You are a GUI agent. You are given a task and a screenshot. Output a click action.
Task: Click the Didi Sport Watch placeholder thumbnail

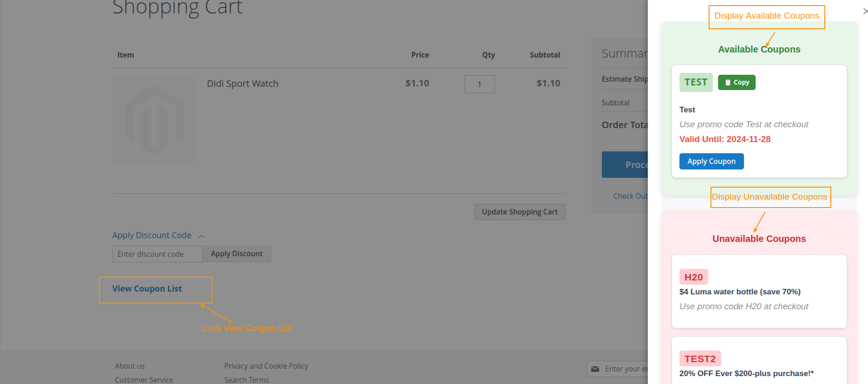tap(155, 120)
